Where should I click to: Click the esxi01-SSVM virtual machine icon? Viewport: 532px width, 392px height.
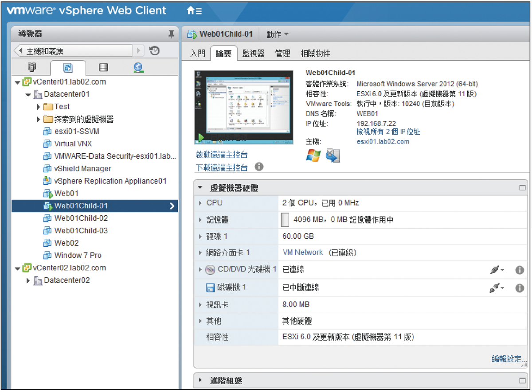[48, 132]
